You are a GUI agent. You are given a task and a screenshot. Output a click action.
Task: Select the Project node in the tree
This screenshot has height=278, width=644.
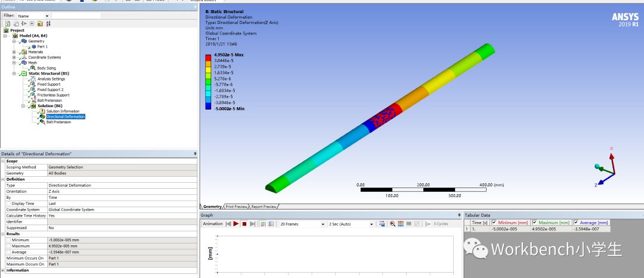[x=17, y=30]
